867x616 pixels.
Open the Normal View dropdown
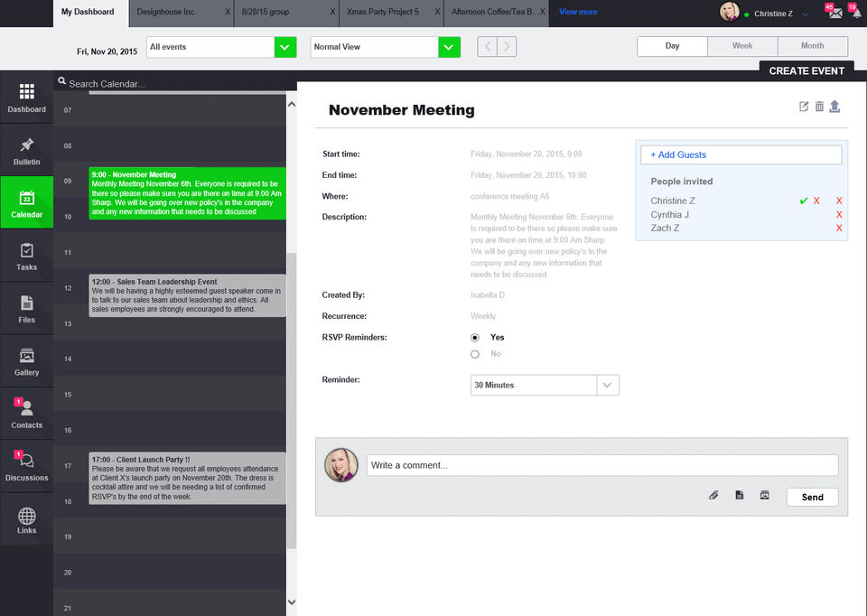pos(386,47)
